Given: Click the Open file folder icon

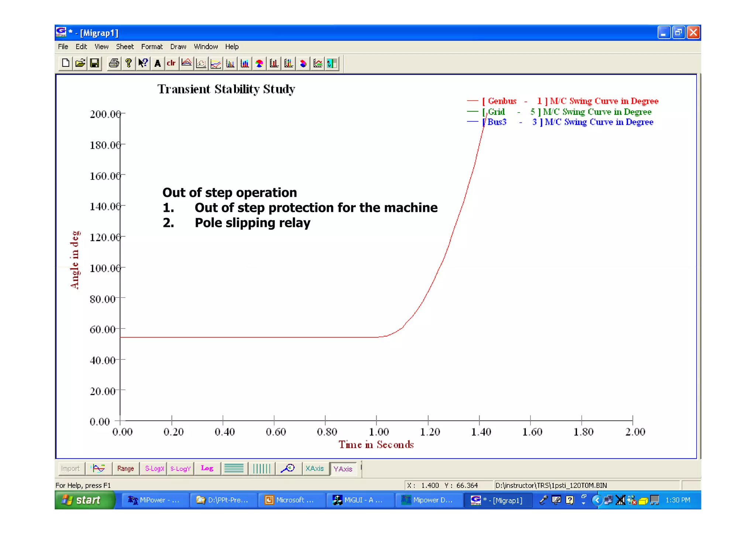Looking at the screenshot, I should tap(80, 63).
